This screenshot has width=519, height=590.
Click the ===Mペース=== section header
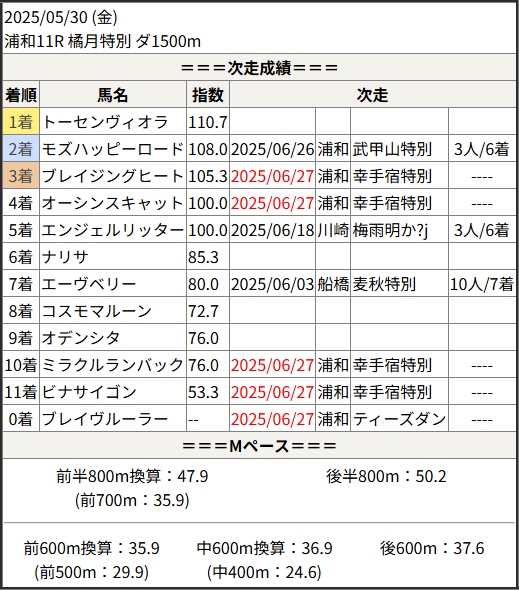(x=259, y=446)
